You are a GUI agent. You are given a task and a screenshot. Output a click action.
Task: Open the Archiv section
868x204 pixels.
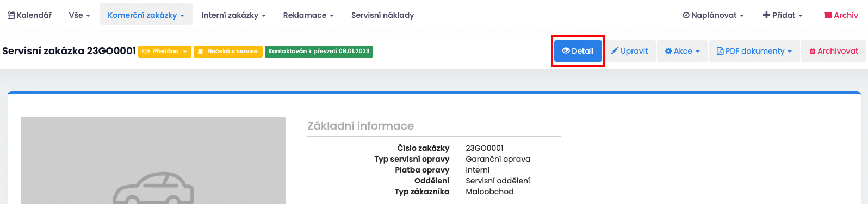841,15
